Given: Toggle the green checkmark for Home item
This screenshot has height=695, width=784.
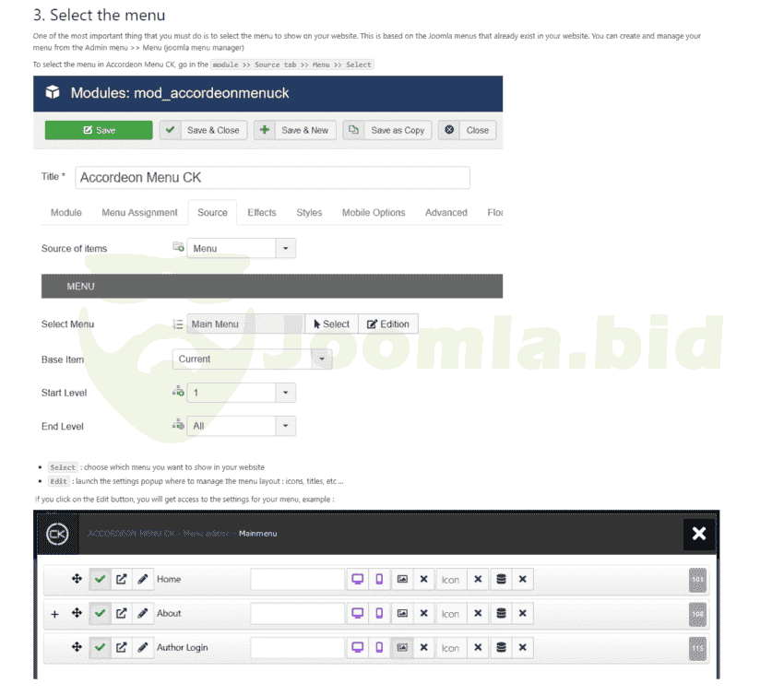Looking at the screenshot, I should [x=100, y=580].
